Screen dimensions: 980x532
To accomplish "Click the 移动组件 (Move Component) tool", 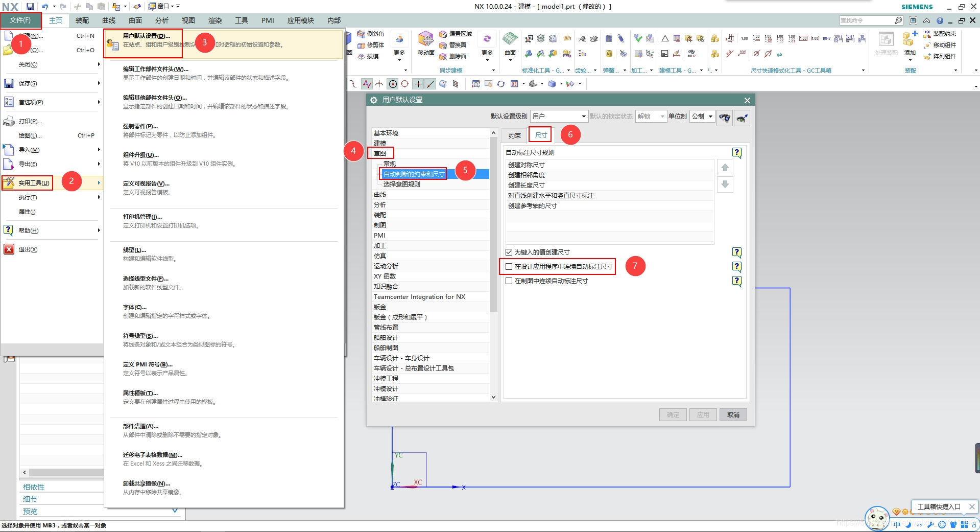I will 940,45.
